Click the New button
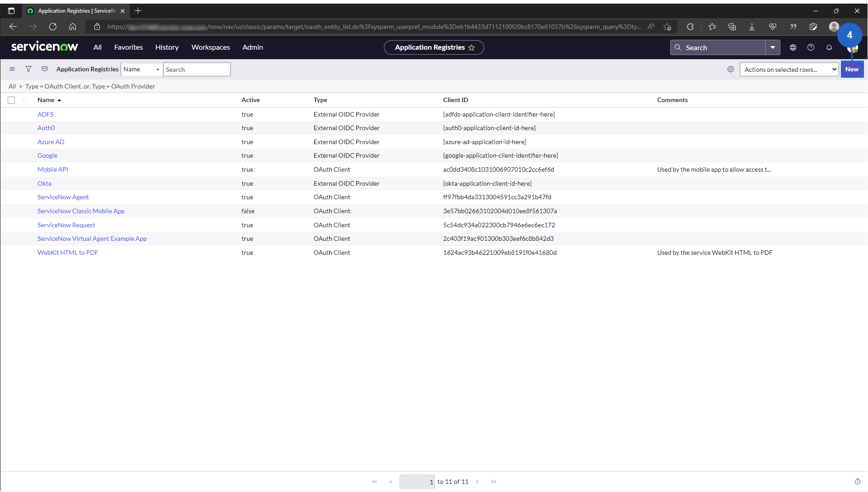 pos(851,69)
